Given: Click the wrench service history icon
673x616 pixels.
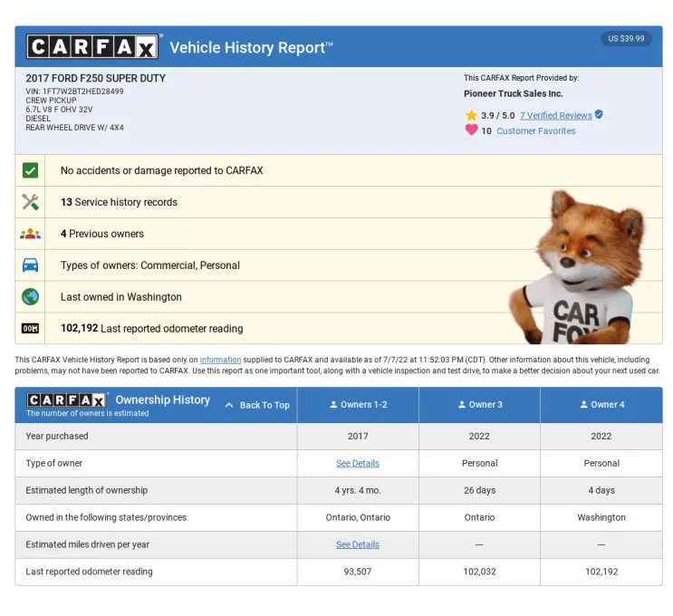Looking at the screenshot, I should coord(30,202).
